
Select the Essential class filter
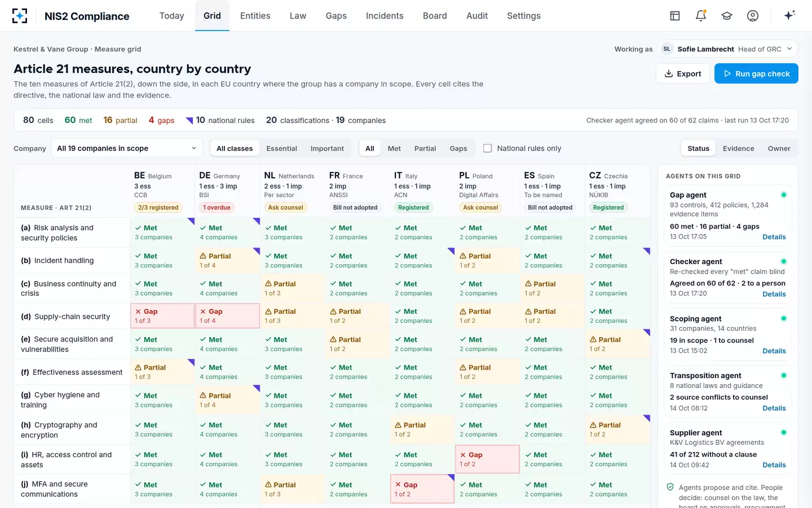pos(281,148)
